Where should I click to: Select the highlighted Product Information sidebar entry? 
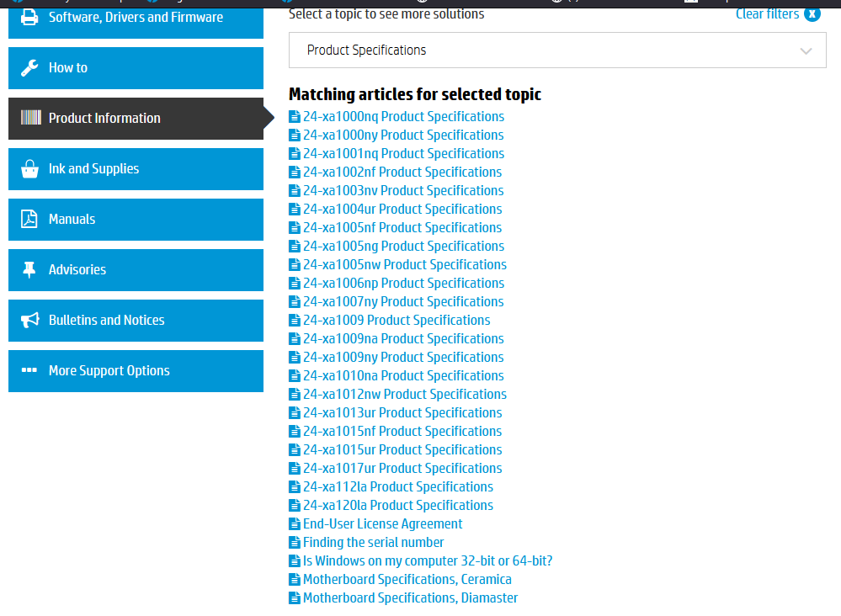pyautogui.click(x=135, y=119)
